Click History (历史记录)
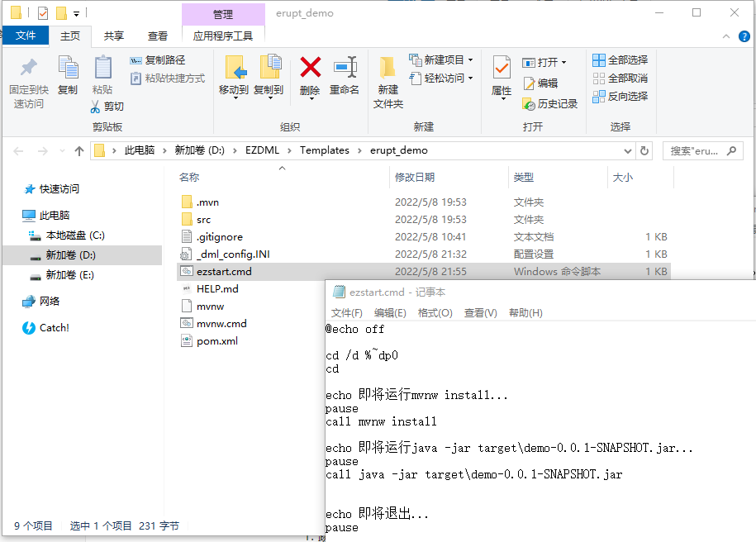756x542 pixels. tap(549, 103)
